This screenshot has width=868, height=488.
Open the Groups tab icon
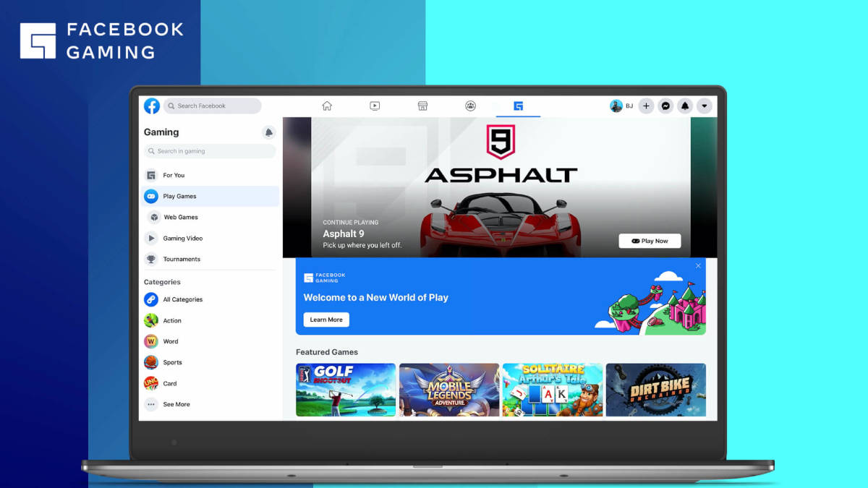pyautogui.click(x=471, y=106)
